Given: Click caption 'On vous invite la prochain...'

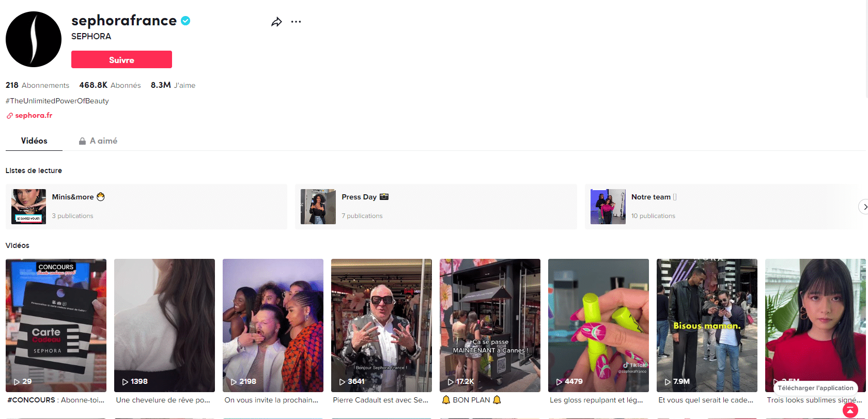Looking at the screenshot, I should click(x=271, y=400).
